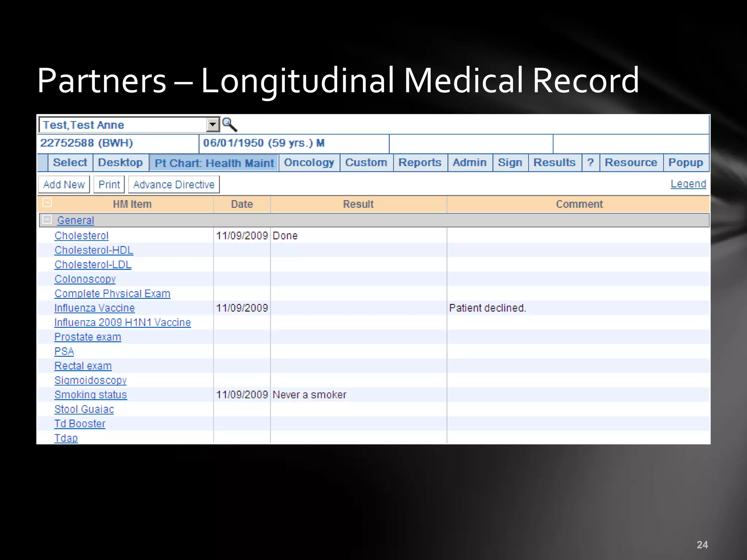Open the Tdap link
Screen dimensions: 747x560
point(66,438)
